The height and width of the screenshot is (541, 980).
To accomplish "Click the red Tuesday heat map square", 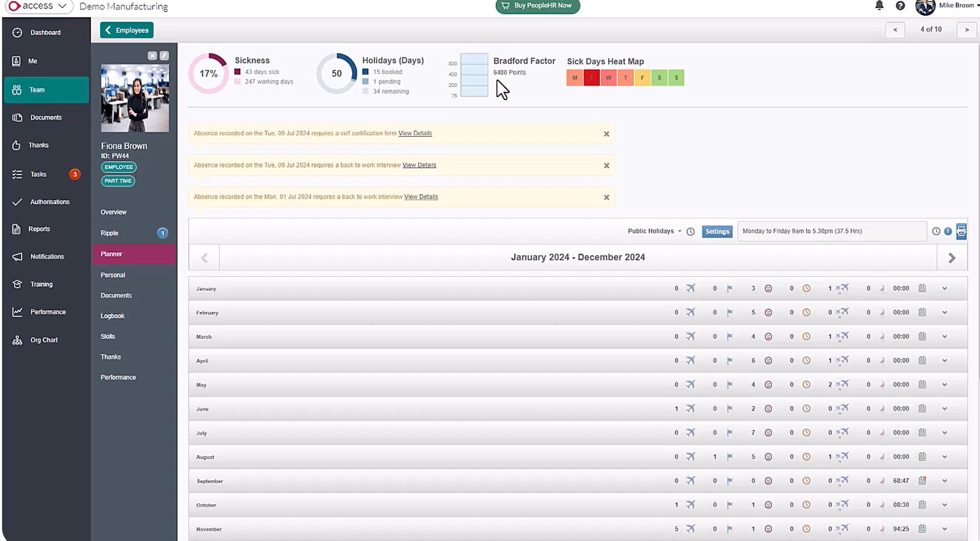I will tap(591, 78).
